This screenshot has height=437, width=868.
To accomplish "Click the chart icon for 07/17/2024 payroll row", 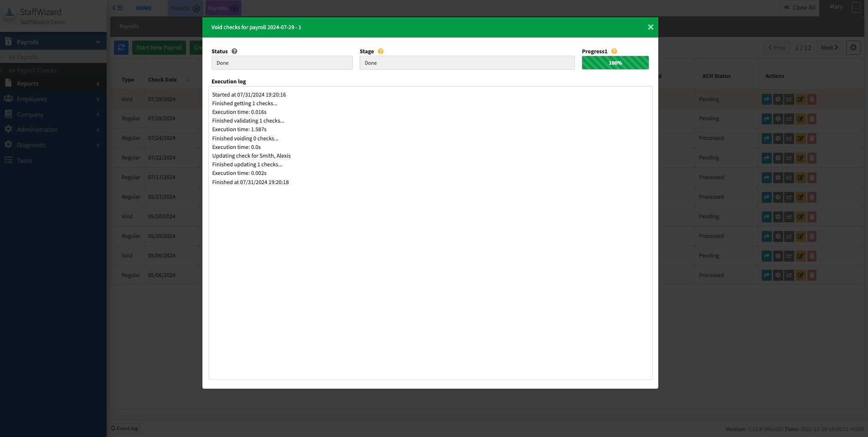I will (789, 178).
